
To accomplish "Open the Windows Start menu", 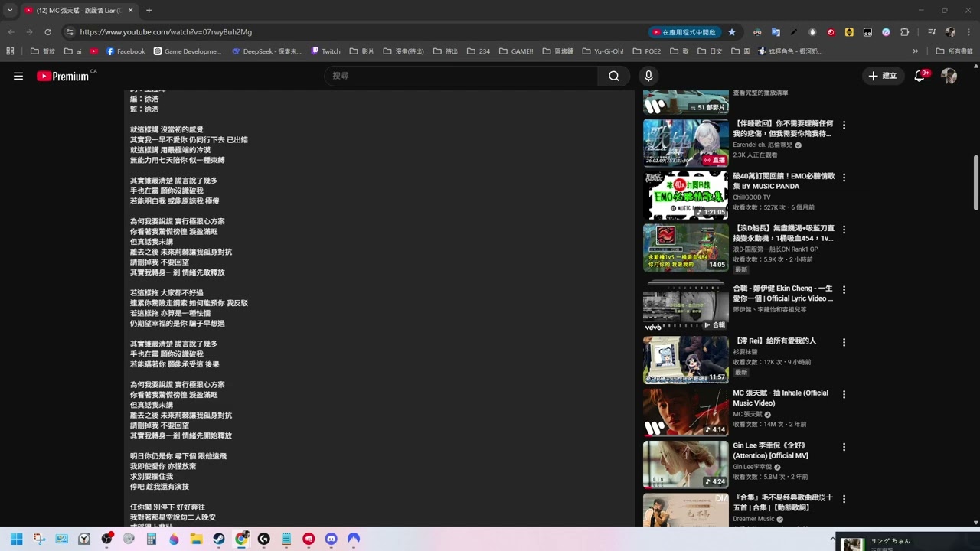I will [17, 539].
